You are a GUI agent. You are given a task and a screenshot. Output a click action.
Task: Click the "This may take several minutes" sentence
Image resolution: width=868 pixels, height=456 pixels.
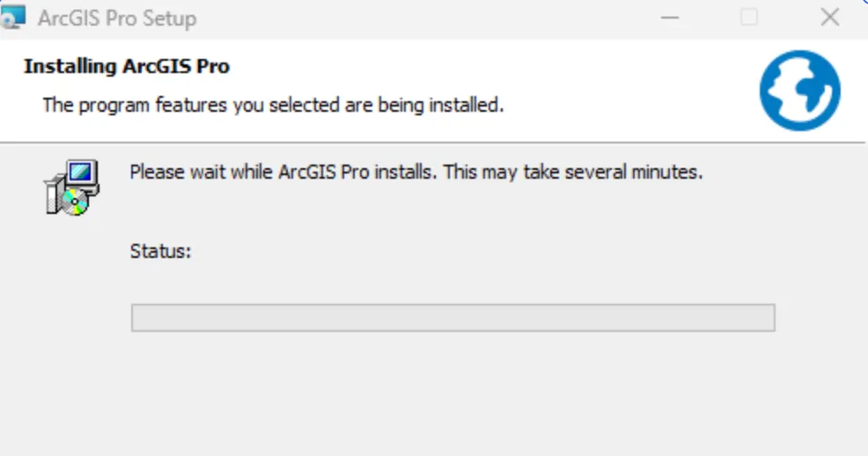click(x=572, y=173)
